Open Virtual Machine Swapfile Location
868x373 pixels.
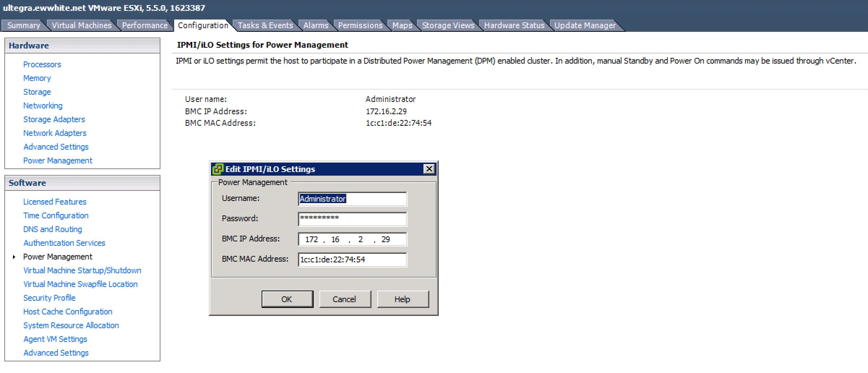click(x=81, y=284)
